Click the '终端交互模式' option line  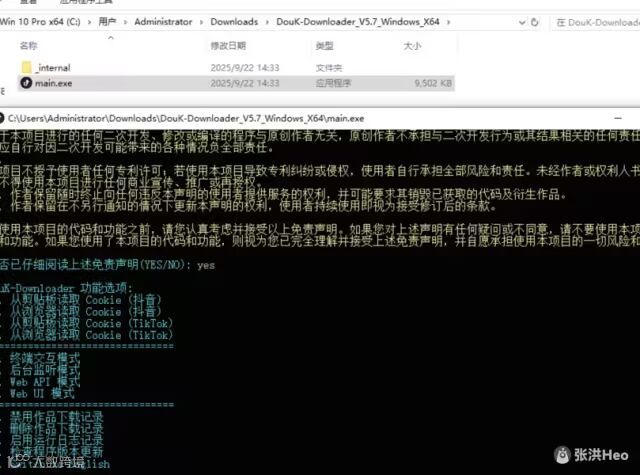[x=45, y=359]
